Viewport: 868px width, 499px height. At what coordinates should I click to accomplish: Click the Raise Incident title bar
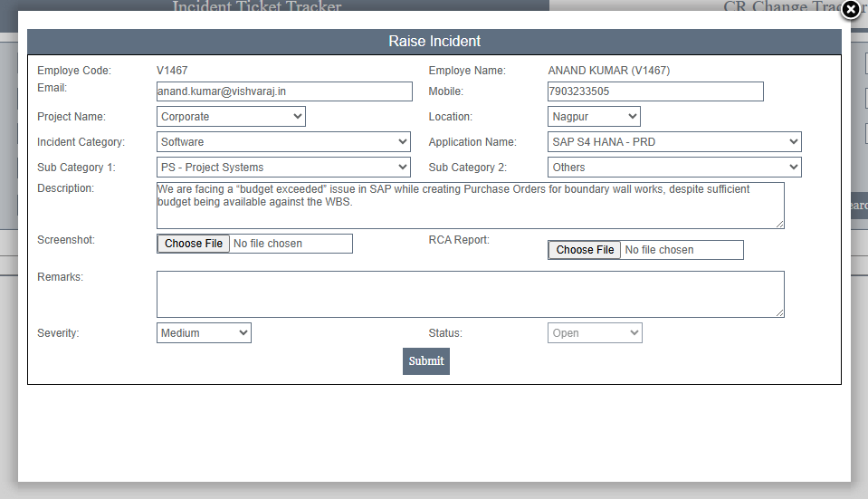coord(434,42)
